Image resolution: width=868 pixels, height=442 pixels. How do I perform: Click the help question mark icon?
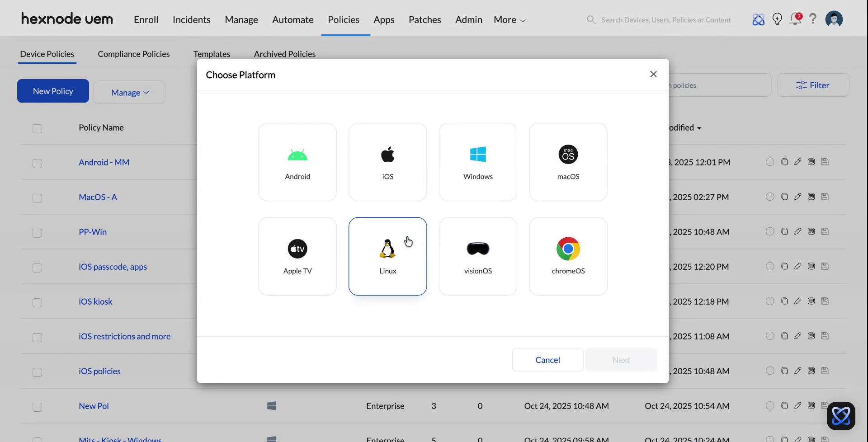[x=813, y=19]
